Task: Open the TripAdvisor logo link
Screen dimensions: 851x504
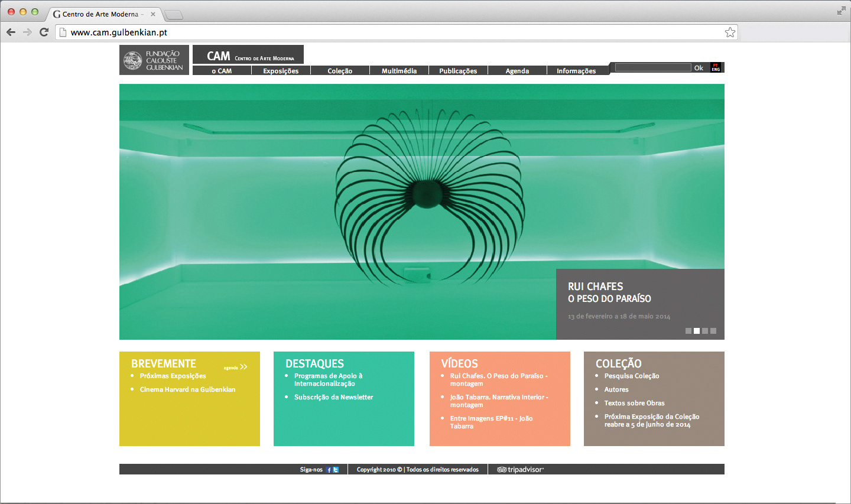Action: coord(520,470)
